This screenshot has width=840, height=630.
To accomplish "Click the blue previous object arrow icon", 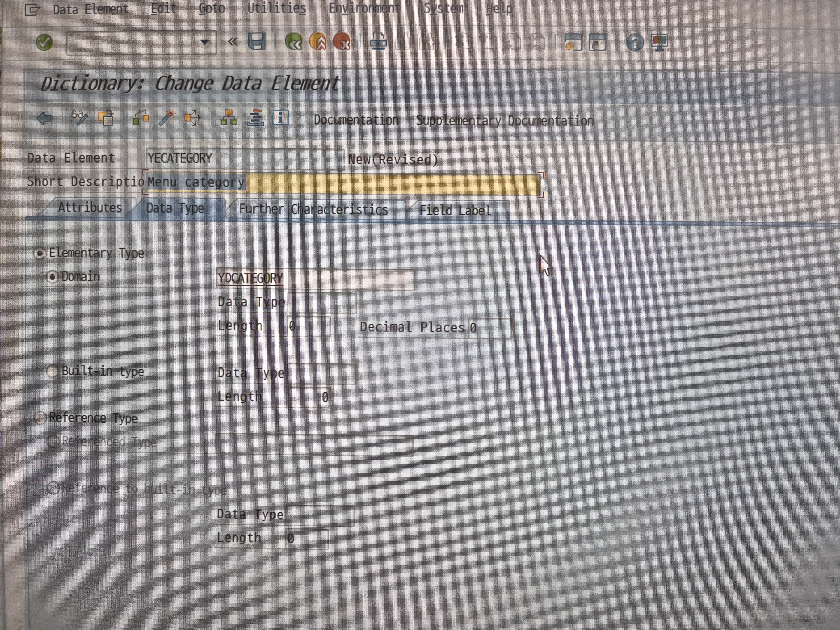I will [x=45, y=118].
